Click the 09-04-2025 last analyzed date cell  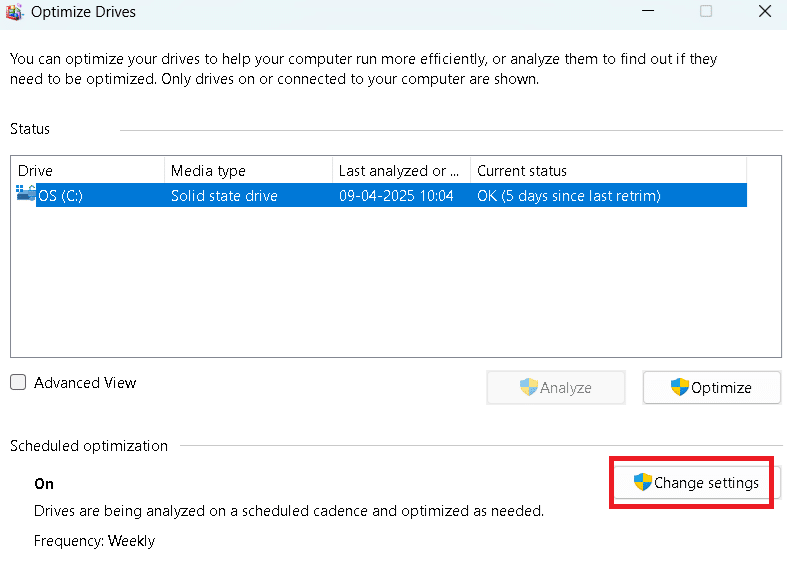click(396, 196)
